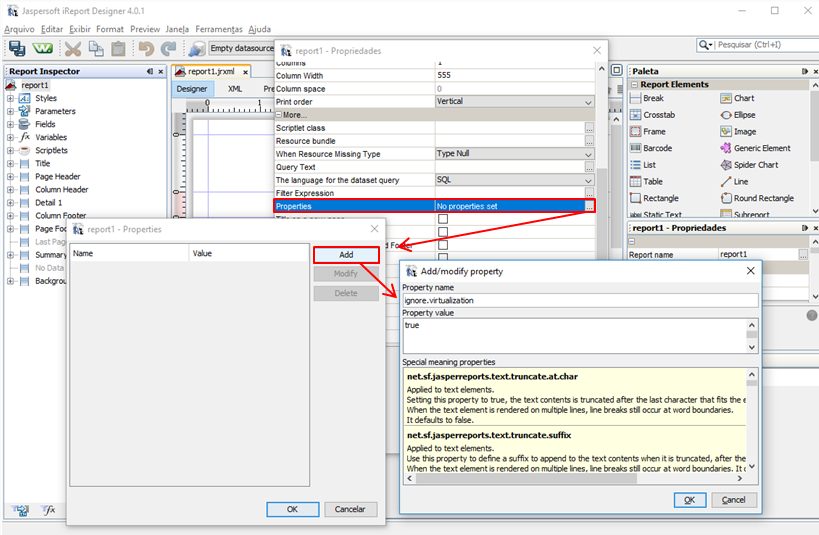Image resolution: width=819 pixels, height=535 pixels.
Task: Click the vertical scrollbar of Property value box
Action: point(752,336)
